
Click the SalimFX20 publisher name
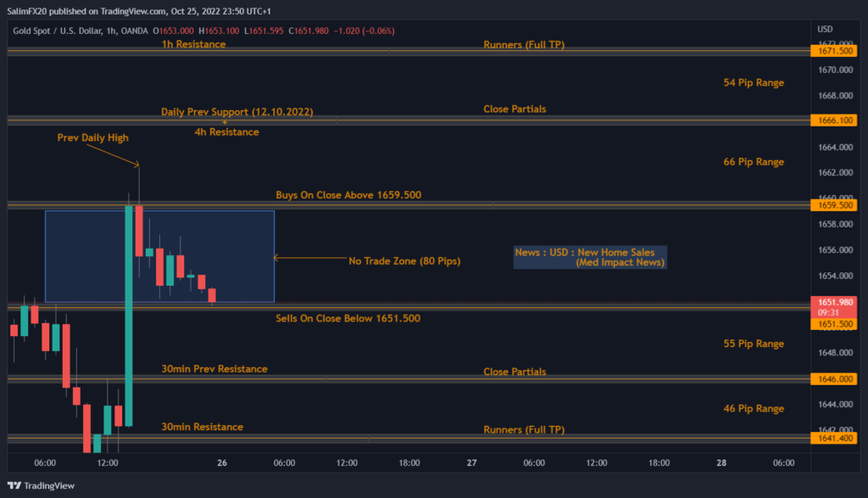(27, 12)
